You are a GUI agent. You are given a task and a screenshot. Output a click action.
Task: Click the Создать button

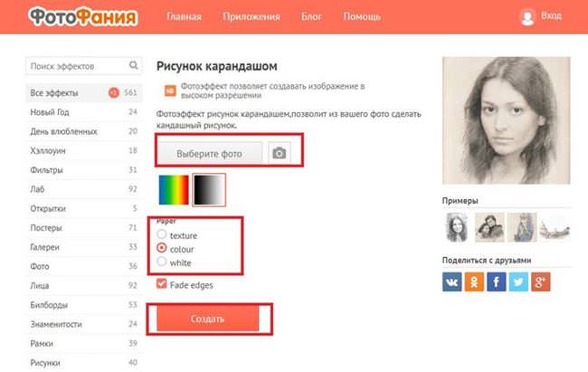[x=208, y=319]
